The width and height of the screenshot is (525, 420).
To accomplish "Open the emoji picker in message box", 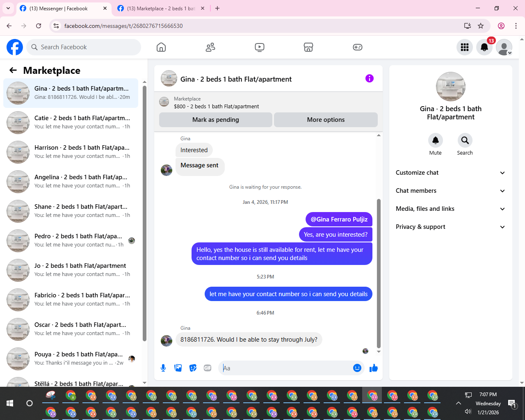I will click(x=357, y=368).
